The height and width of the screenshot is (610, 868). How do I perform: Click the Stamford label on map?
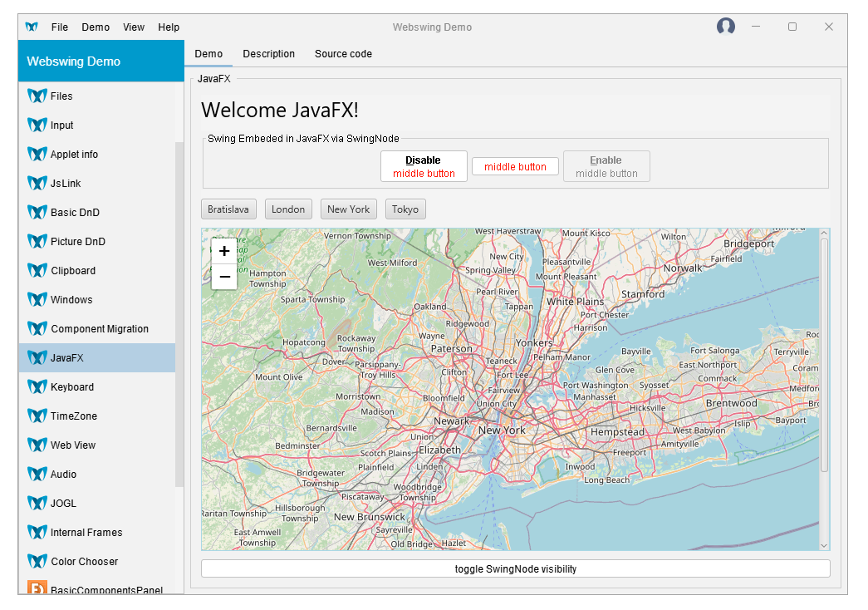click(x=643, y=294)
